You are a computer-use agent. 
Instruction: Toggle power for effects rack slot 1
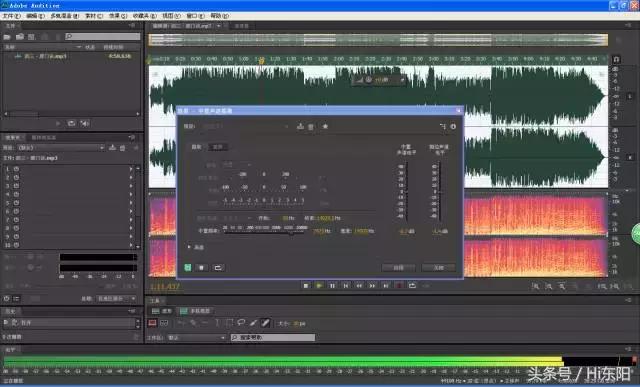tap(16, 169)
